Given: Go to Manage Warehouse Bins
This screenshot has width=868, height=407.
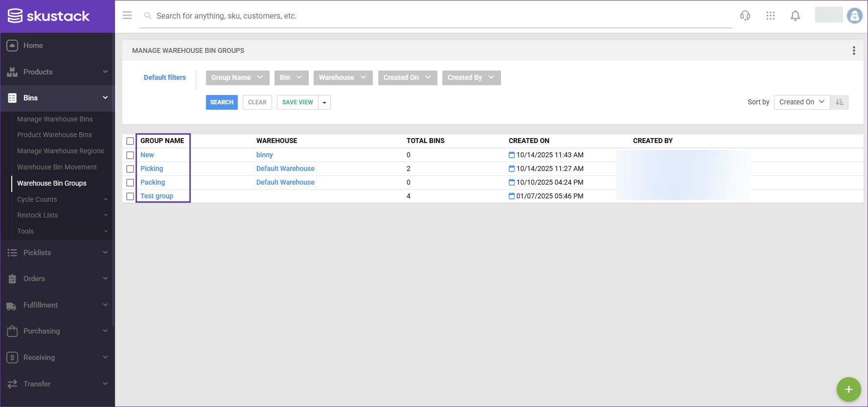Looking at the screenshot, I should (55, 119).
